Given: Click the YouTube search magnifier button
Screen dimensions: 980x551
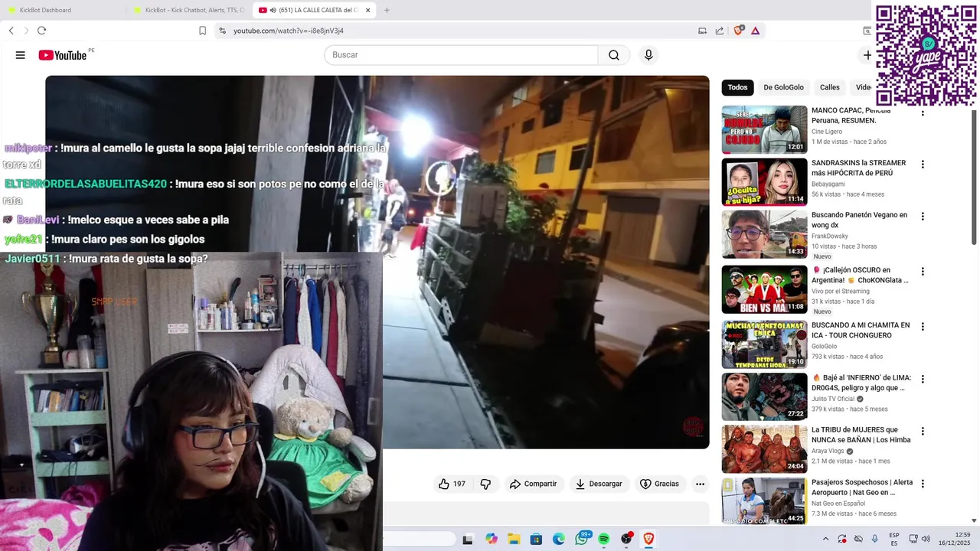Looking at the screenshot, I should click(614, 55).
